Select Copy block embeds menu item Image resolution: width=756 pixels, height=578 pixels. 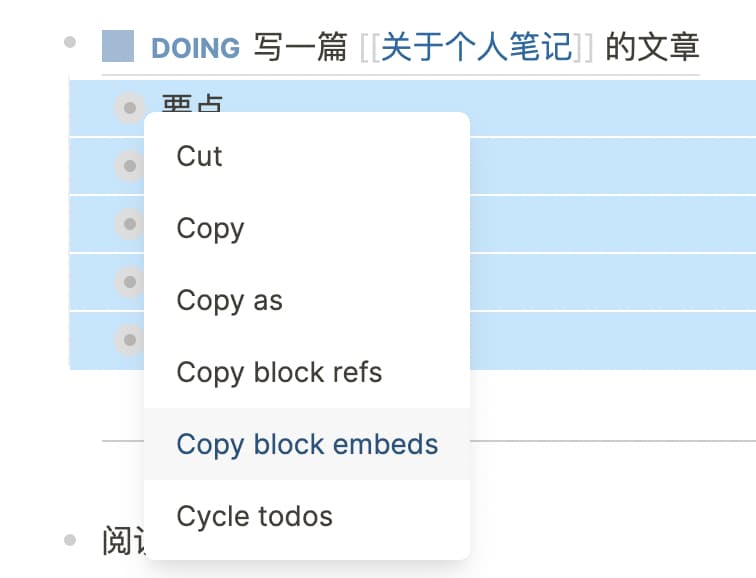(307, 444)
